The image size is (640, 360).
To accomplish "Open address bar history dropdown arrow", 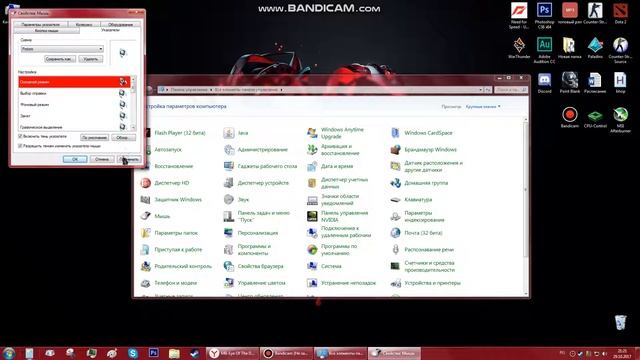I will (x=480, y=89).
